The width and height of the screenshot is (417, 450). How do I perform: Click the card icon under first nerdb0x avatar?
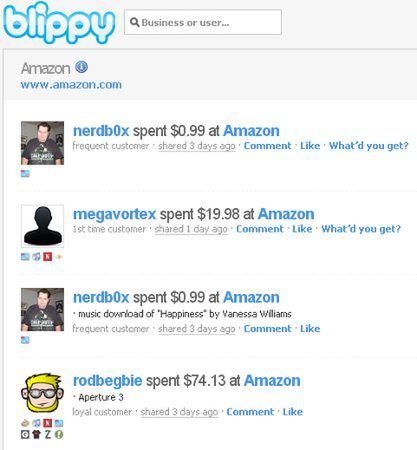[x=25, y=173]
